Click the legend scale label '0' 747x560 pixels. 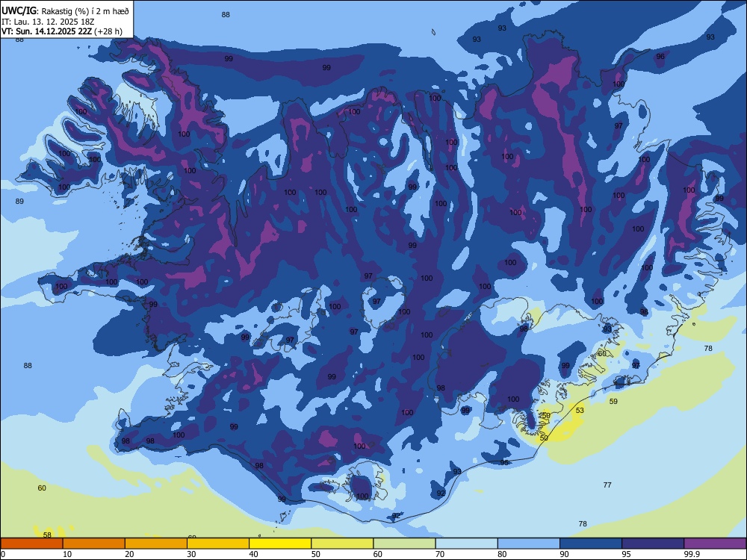pyautogui.click(x=3, y=554)
